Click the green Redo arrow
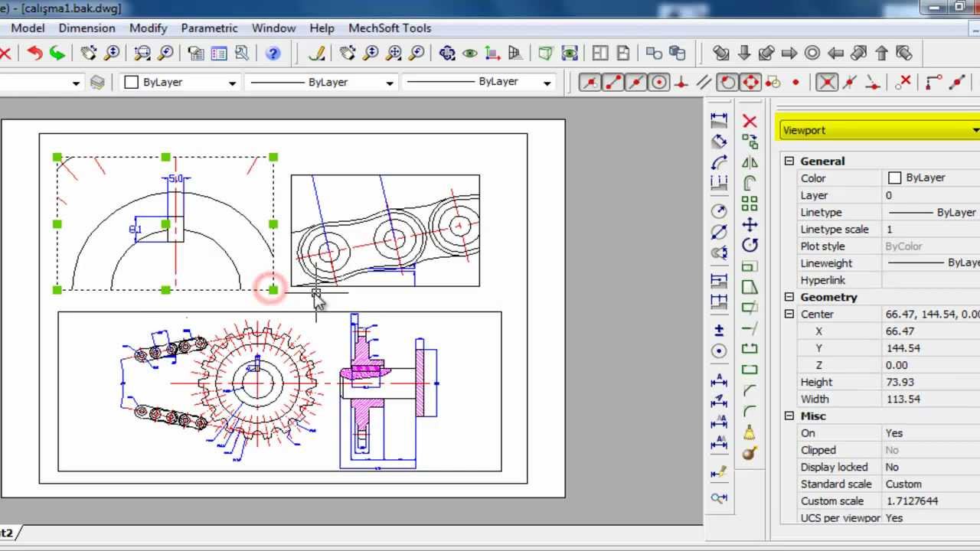This screenshot has width=980, height=551. 57,53
